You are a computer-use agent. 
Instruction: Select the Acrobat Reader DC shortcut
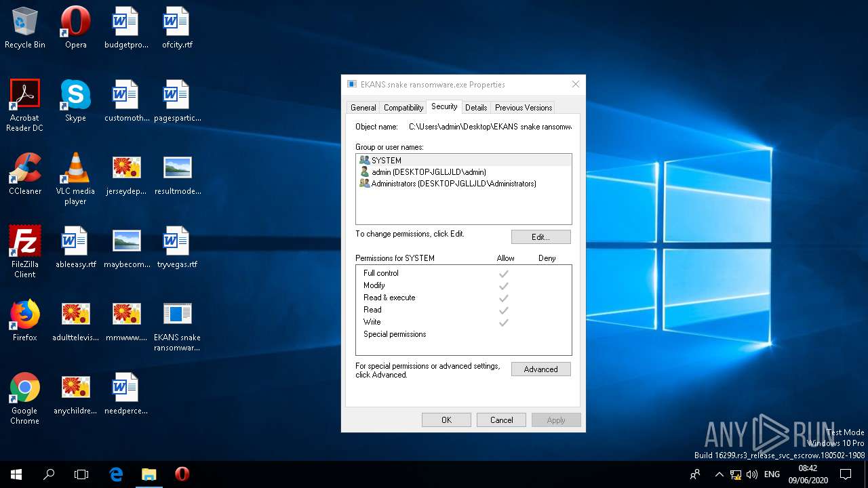[x=25, y=106]
